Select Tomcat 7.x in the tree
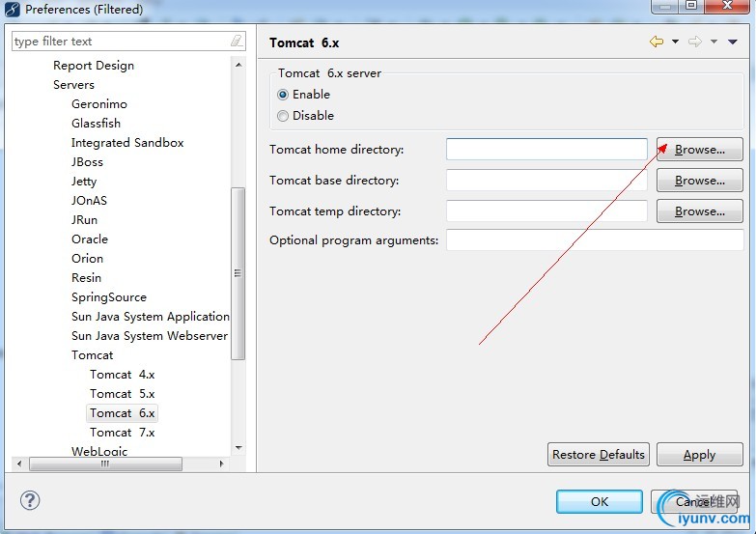Screen dimensions: 756x534 pyautogui.click(x=122, y=433)
